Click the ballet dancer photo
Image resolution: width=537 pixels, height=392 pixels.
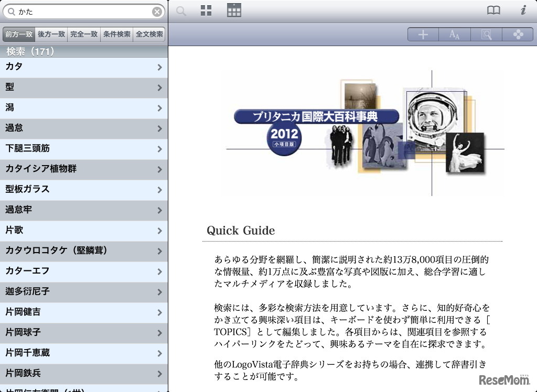[x=465, y=153]
